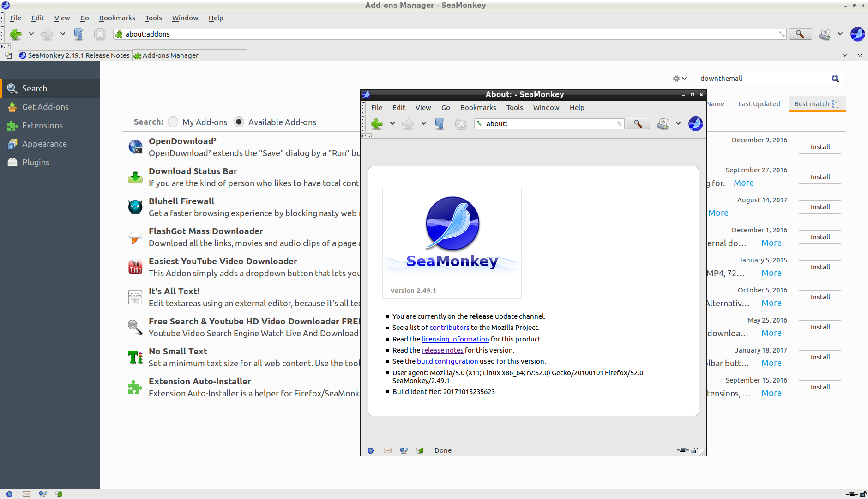
Task: Click Stop icon in About window
Action: [x=461, y=124]
